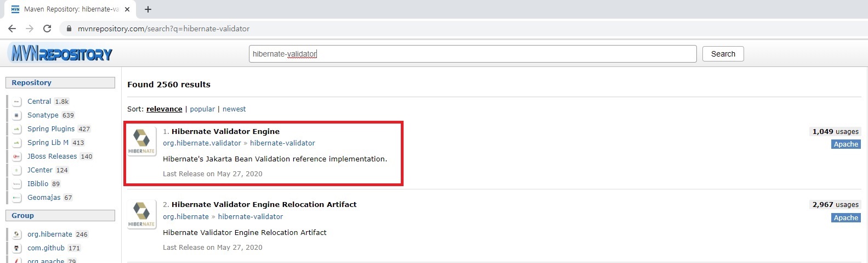The image size is (868, 263).
Task: Go back with the browser back arrow
Action: (x=12, y=29)
